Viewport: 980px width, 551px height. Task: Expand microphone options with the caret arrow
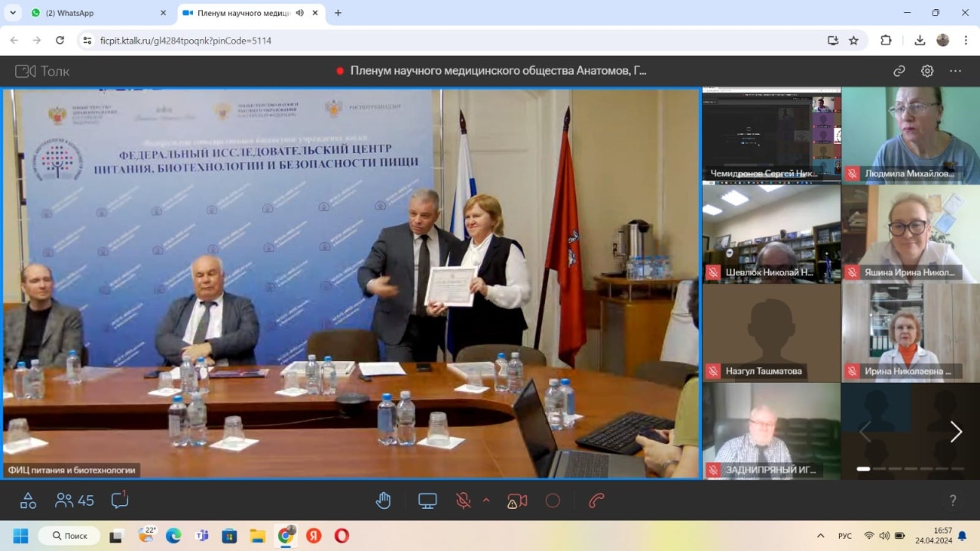point(486,500)
